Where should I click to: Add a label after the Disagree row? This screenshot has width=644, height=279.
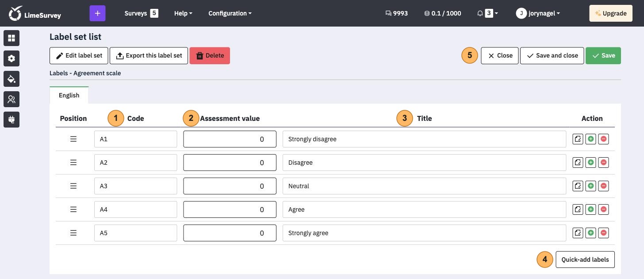click(x=590, y=163)
